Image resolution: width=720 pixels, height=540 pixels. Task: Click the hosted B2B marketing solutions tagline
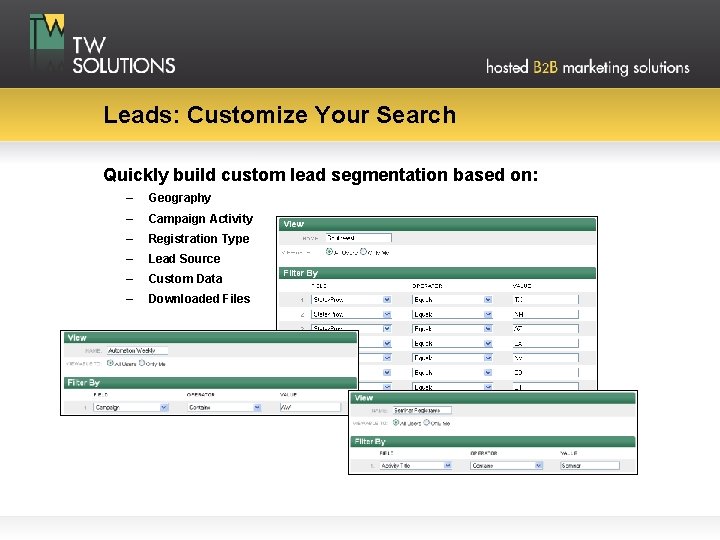[x=588, y=68]
